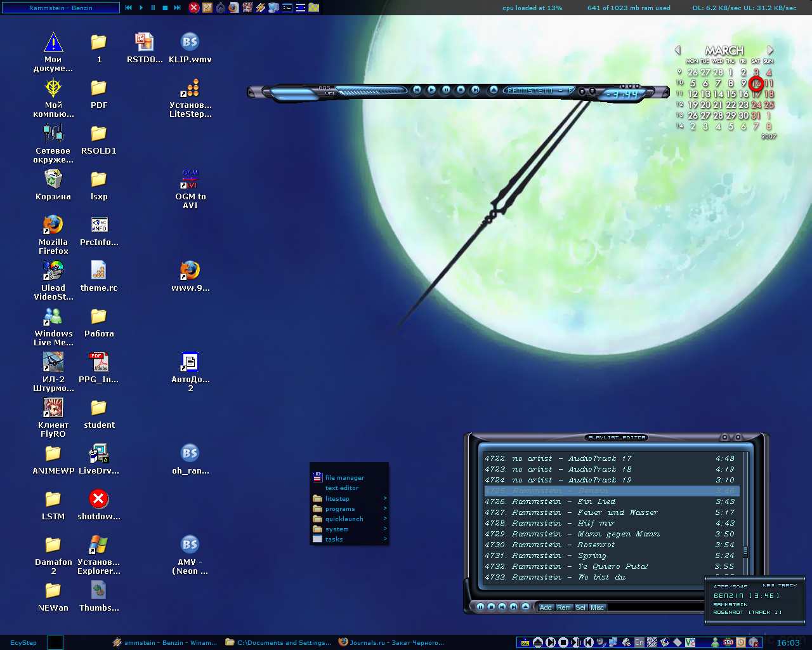The width and height of the screenshot is (812, 650).
Task: Launch Firefox from top bar shortcuts
Action: point(233,8)
